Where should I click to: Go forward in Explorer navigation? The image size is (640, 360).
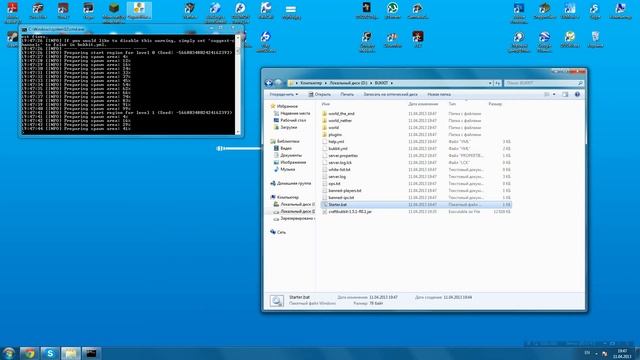(278, 83)
